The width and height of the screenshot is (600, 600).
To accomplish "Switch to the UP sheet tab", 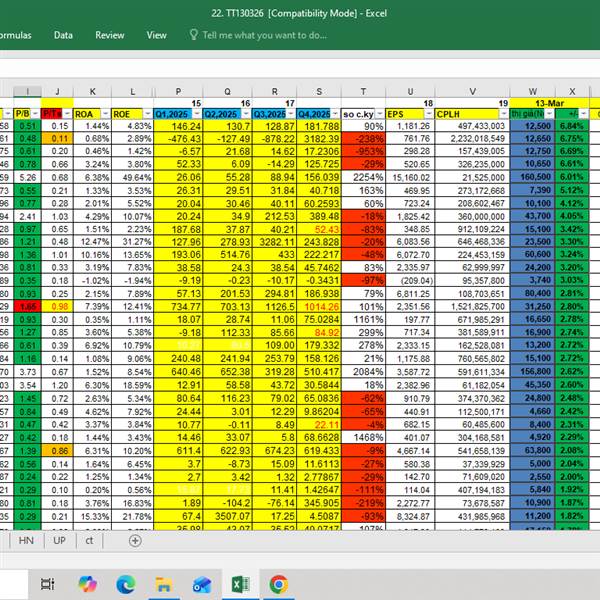I will [x=59, y=541].
